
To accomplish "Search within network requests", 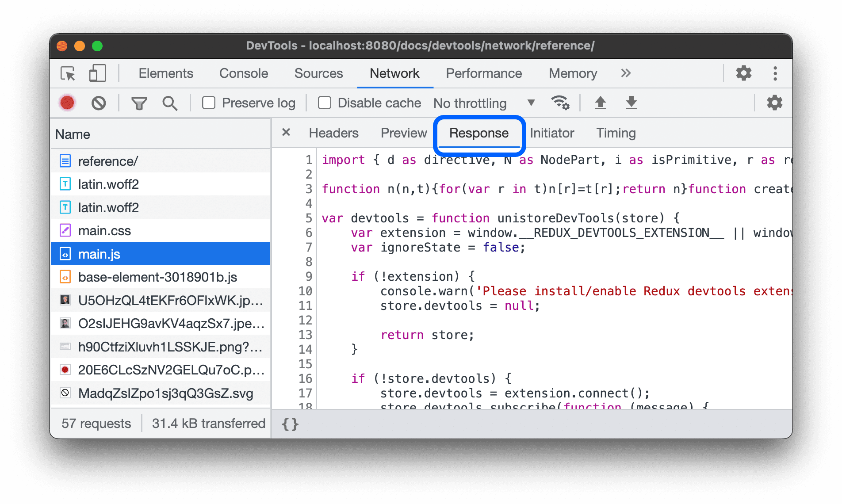I will pos(170,103).
